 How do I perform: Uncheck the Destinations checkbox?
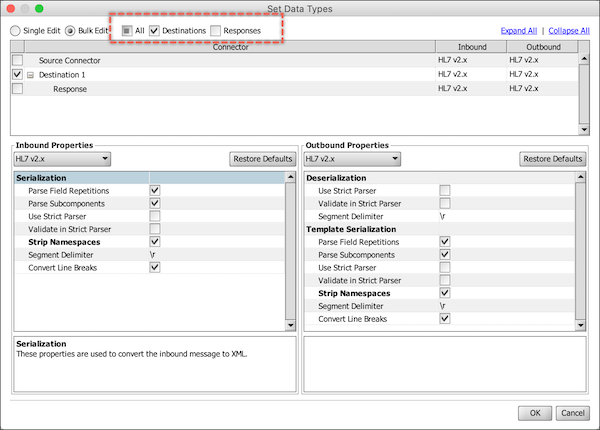pos(155,31)
